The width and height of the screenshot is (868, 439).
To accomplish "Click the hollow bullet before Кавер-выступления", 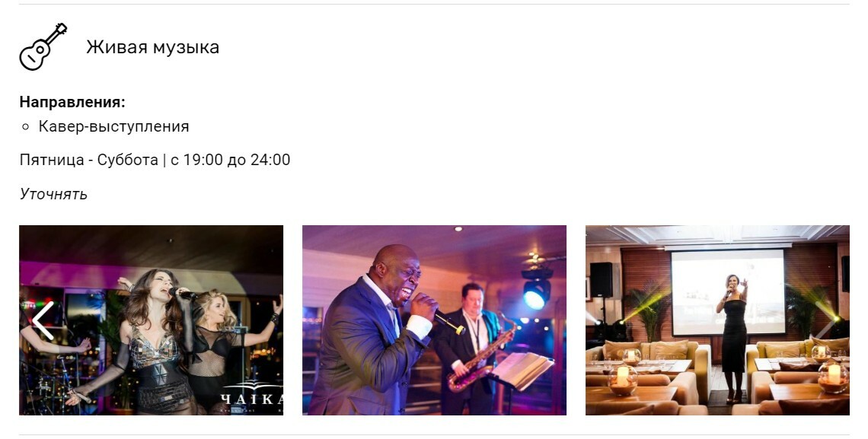I will pyautogui.click(x=25, y=126).
